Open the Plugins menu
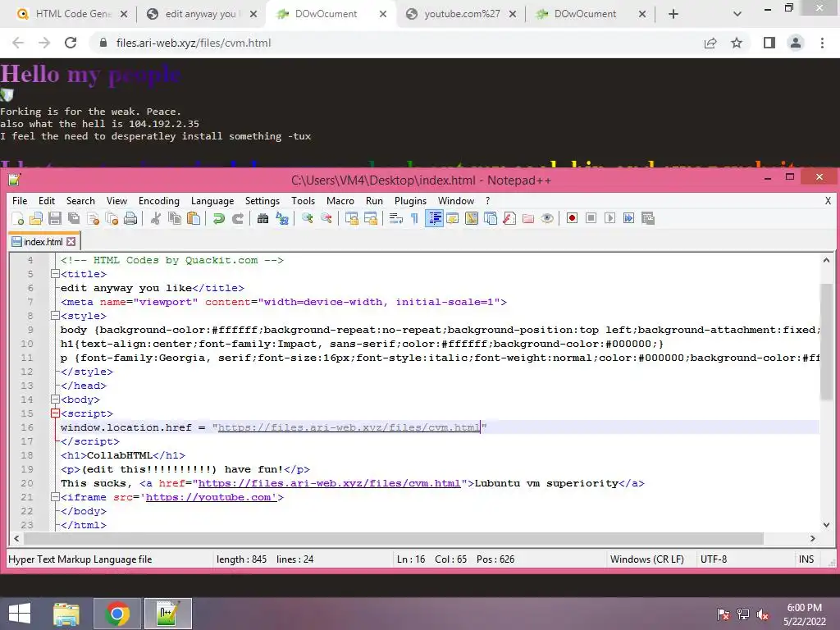 point(410,201)
